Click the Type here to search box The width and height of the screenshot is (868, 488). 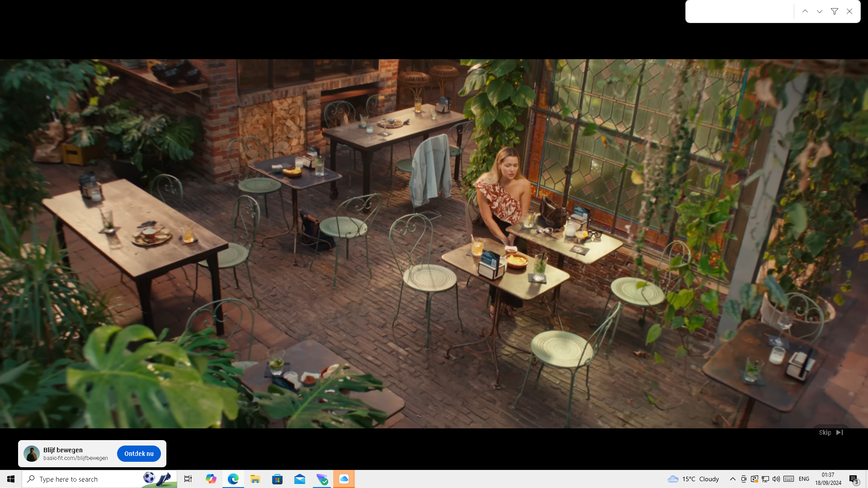pyautogui.click(x=86, y=479)
